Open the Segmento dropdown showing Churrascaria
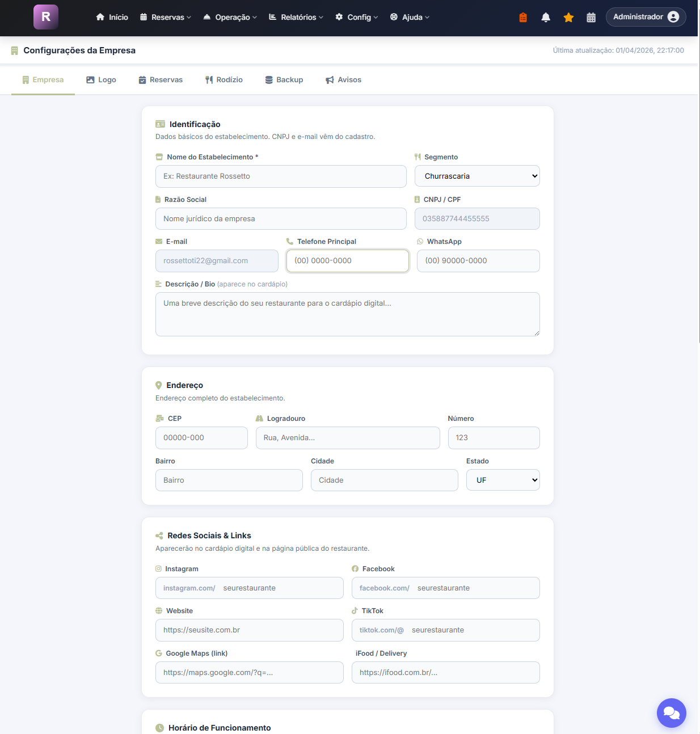Image resolution: width=700 pixels, height=734 pixels. pyautogui.click(x=477, y=176)
